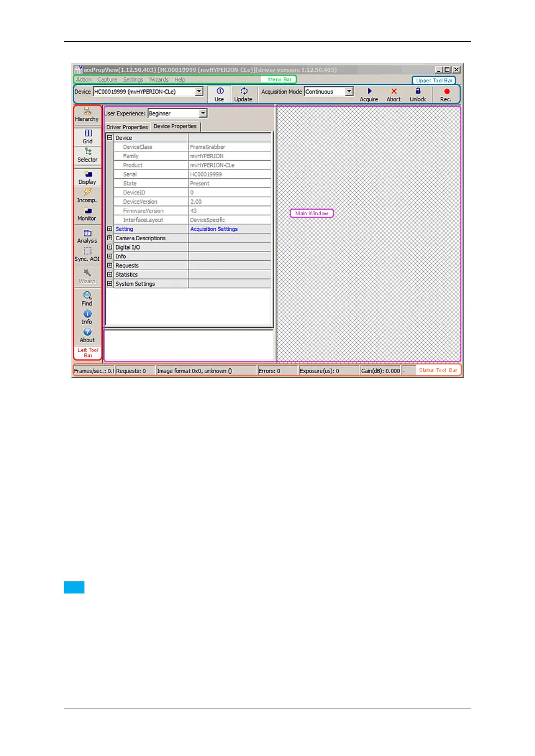The image size is (535, 756).
Task: Open the Wizards menu
Action: tap(159, 79)
